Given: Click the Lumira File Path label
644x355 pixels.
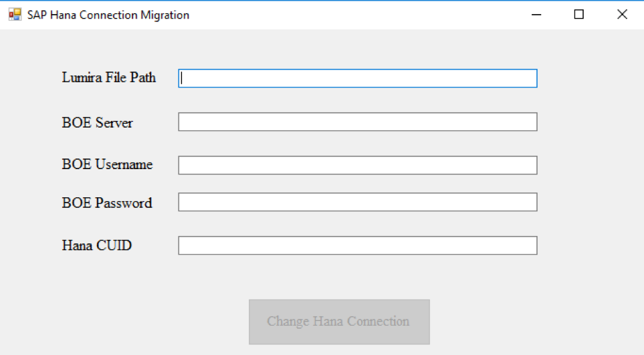Looking at the screenshot, I should pyautogui.click(x=109, y=78).
